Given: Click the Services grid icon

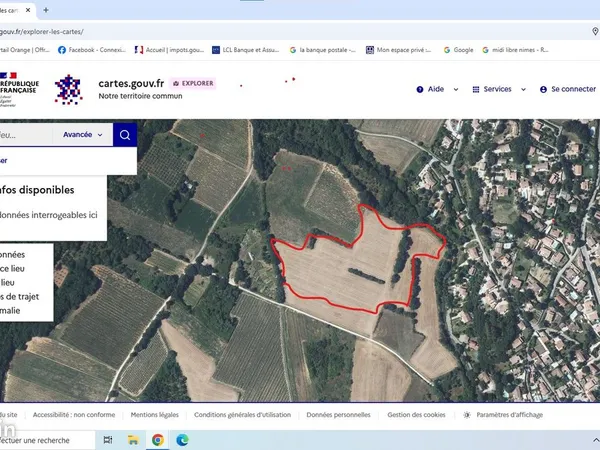Looking at the screenshot, I should point(476,90).
